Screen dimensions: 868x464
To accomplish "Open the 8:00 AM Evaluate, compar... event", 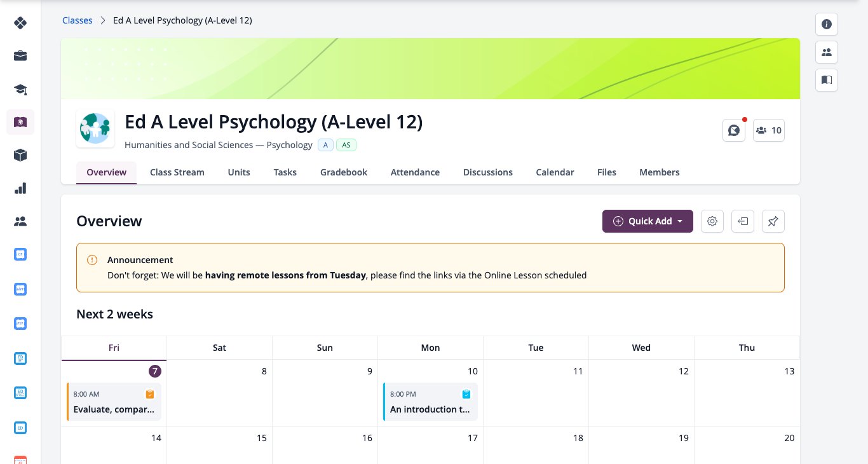I will 114,402.
